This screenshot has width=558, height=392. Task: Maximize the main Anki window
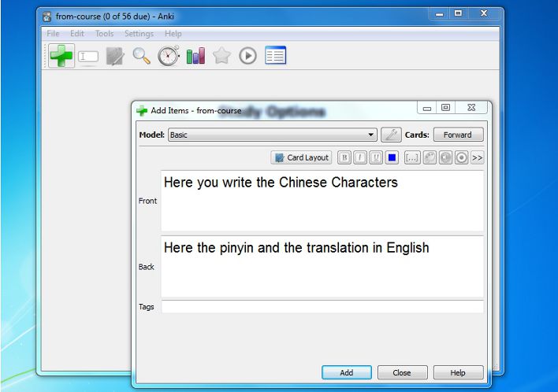click(x=459, y=13)
